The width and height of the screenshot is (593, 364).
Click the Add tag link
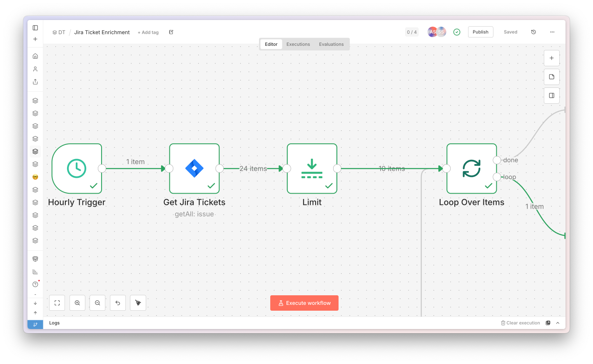point(148,32)
